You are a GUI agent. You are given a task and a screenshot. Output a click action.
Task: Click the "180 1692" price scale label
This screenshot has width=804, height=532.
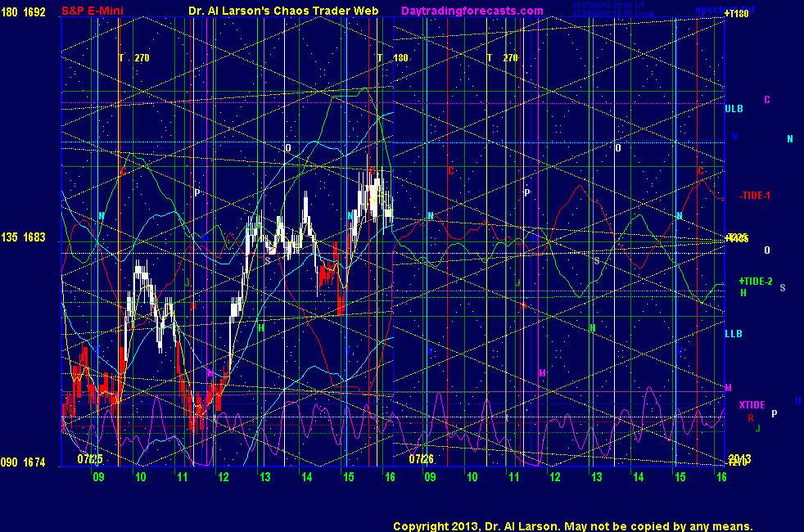(23, 11)
